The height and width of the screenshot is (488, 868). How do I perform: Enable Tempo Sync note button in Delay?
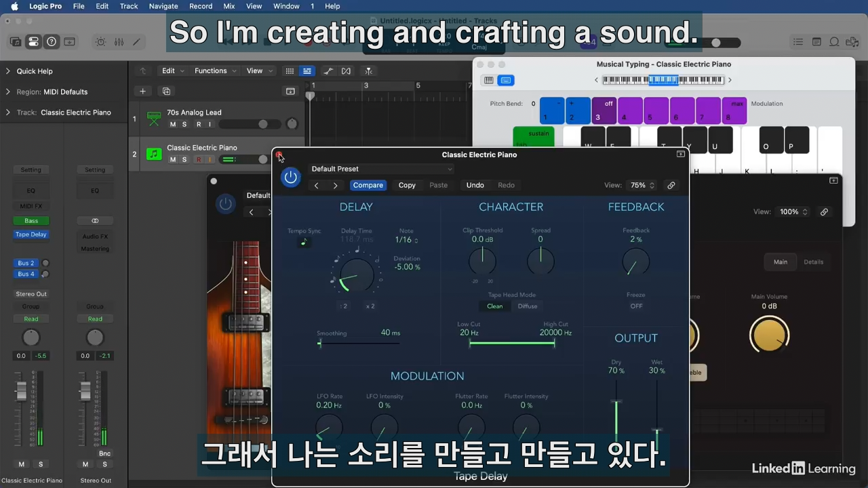tap(304, 241)
